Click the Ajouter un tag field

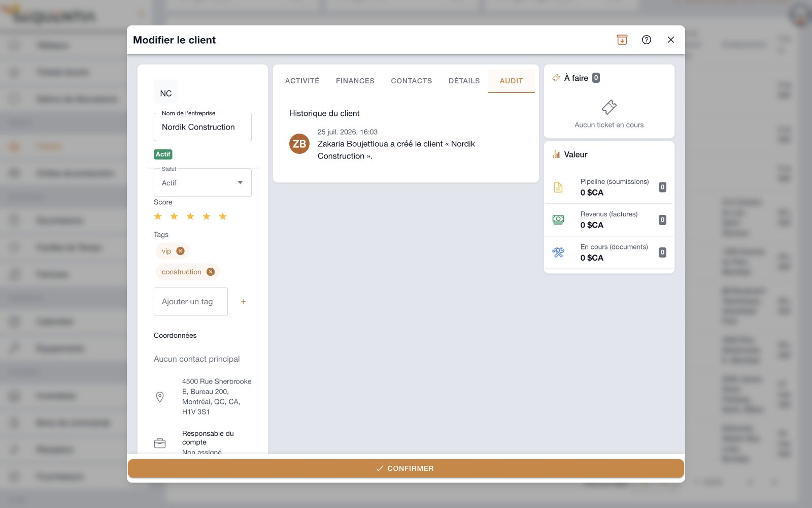point(191,302)
